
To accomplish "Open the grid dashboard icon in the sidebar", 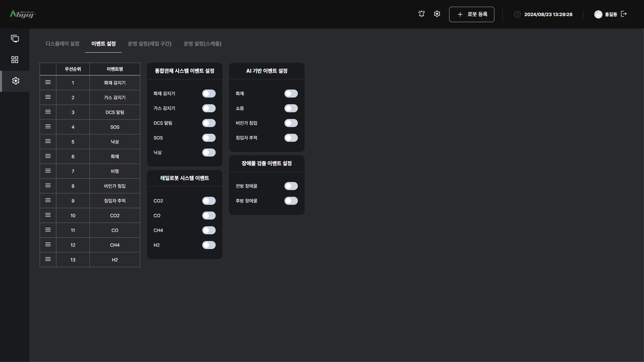I will 15,60.
